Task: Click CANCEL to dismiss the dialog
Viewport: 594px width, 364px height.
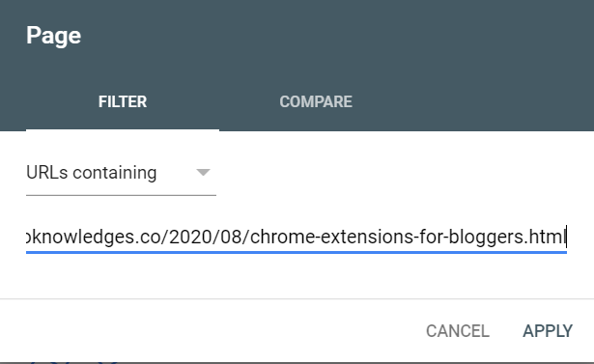Action: click(x=458, y=331)
